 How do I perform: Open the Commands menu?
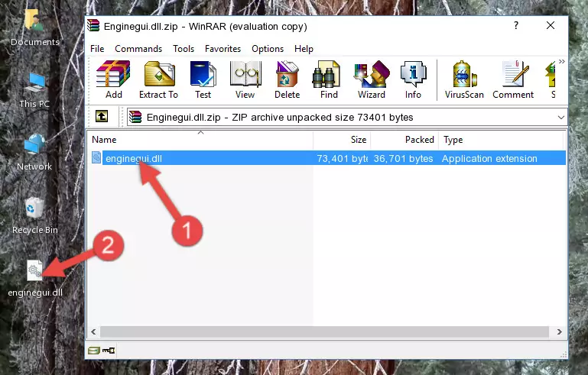pyautogui.click(x=138, y=49)
